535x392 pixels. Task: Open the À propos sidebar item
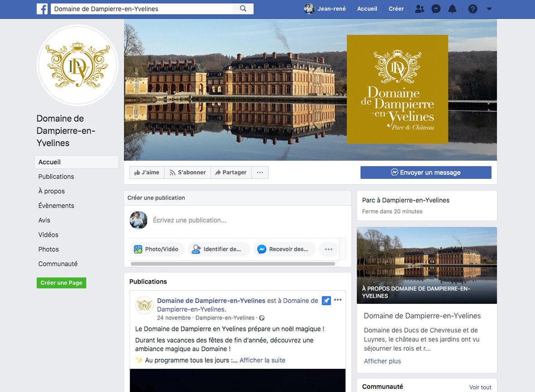pos(52,191)
